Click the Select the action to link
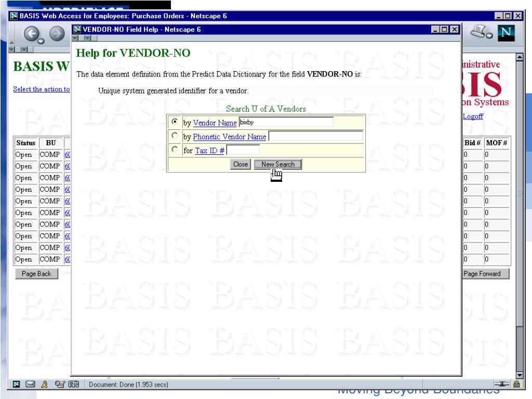The height and width of the screenshot is (399, 532). (42, 89)
